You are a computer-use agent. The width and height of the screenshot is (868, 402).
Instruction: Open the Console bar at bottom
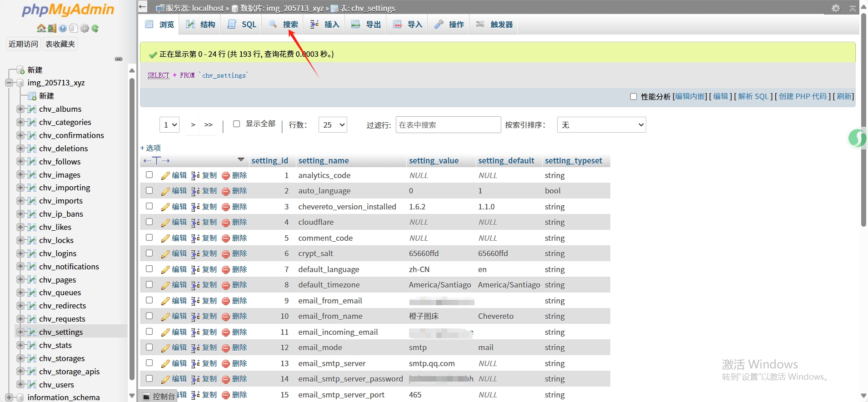pyautogui.click(x=159, y=397)
